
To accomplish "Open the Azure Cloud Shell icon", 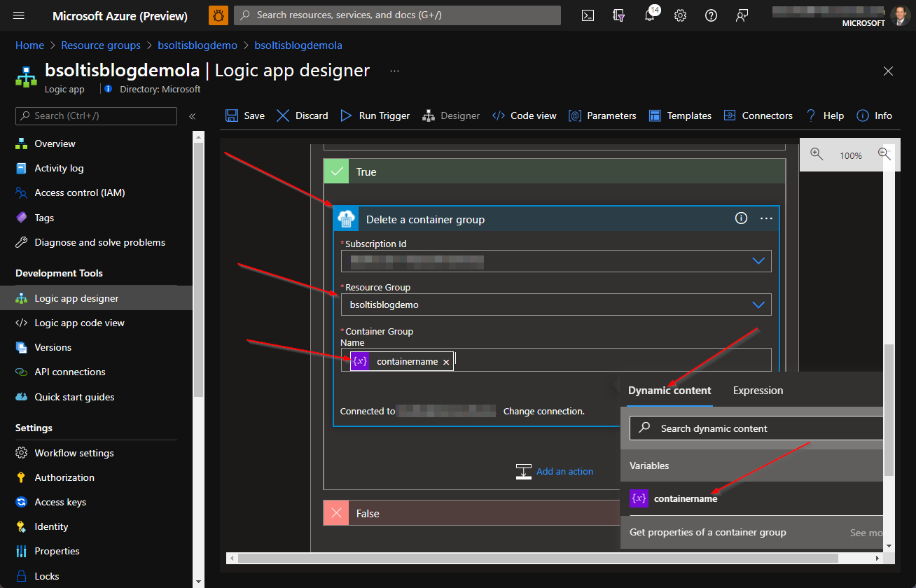I will pyautogui.click(x=588, y=15).
